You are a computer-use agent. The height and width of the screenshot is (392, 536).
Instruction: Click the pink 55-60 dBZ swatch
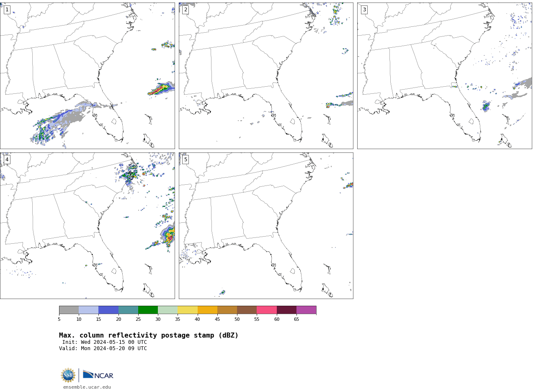267,310
